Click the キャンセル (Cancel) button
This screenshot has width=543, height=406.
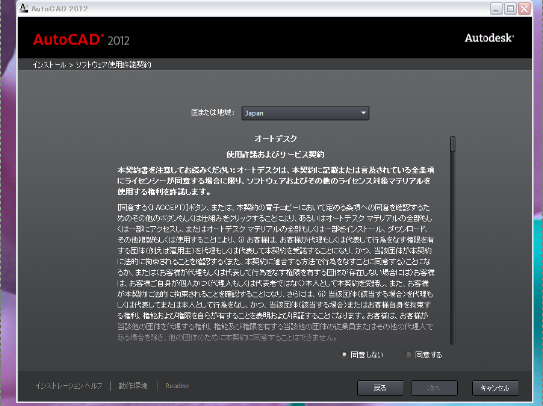pos(495,388)
